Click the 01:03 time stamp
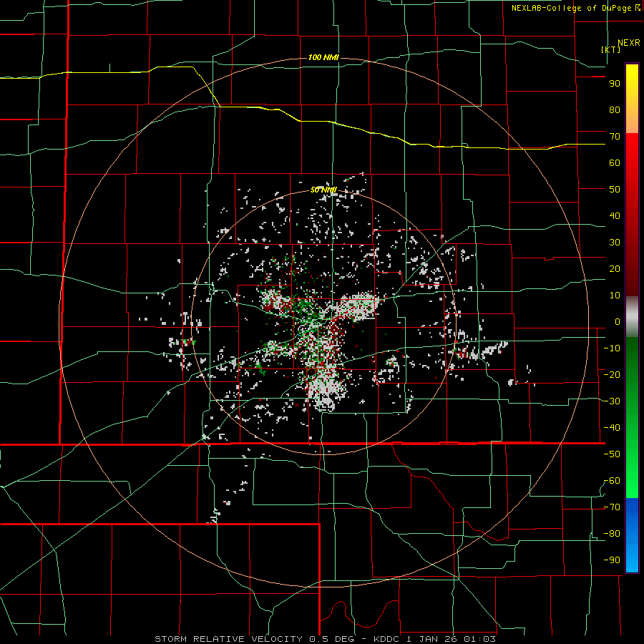 pyautogui.click(x=479, y=639)
